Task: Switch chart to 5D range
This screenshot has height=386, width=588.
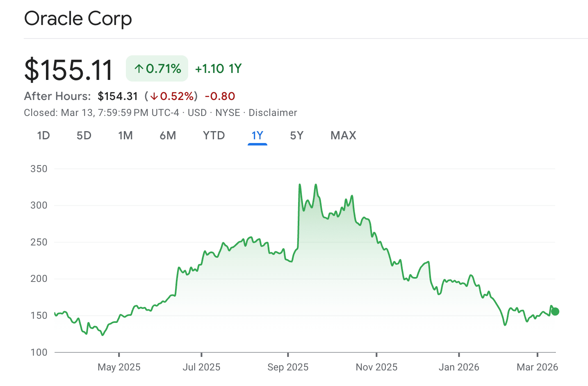Action: [84, 136]
